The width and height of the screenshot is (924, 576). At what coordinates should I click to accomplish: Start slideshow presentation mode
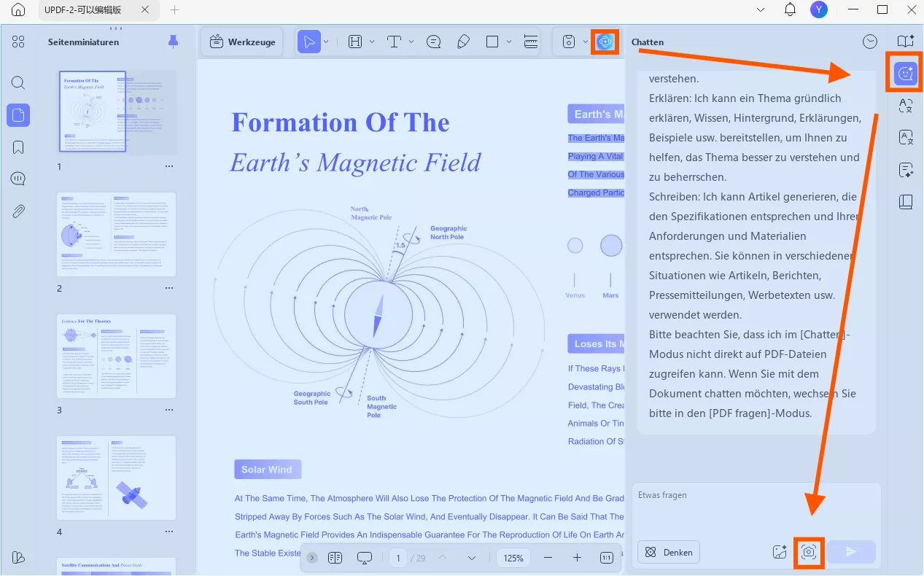click(365, 558)
